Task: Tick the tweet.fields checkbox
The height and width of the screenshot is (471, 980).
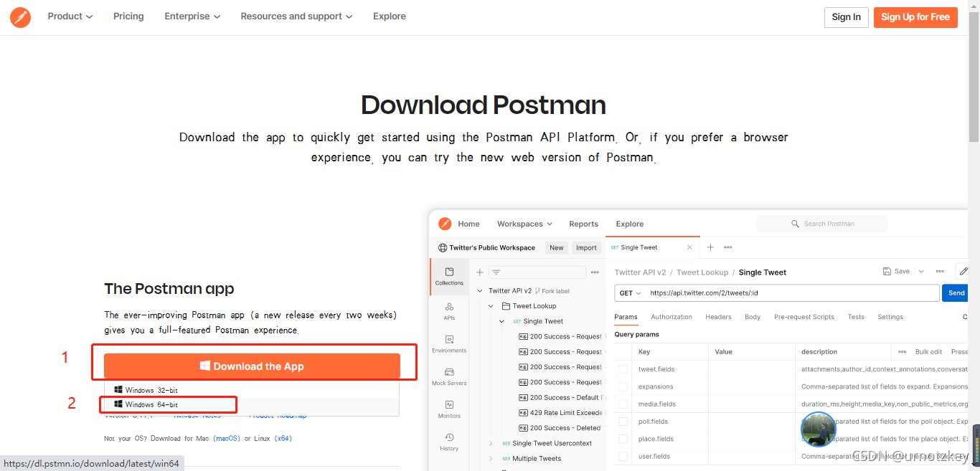Action: coord(623,369)
